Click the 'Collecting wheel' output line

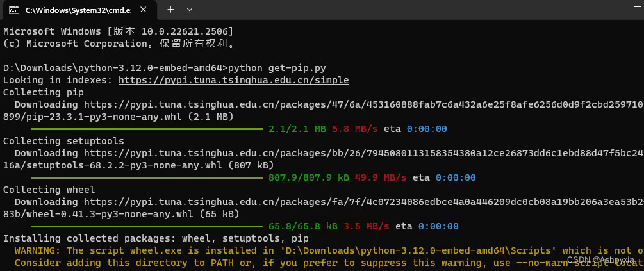[x=49, y=190]
